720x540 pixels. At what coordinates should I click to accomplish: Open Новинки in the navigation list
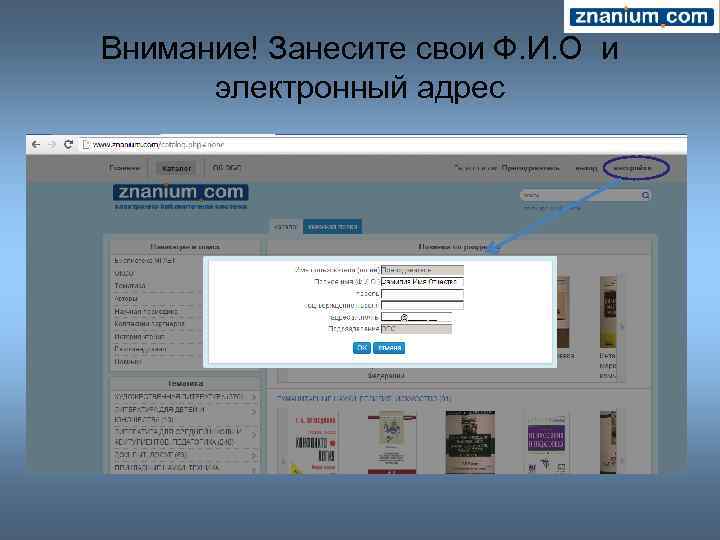tap(128, 362)
